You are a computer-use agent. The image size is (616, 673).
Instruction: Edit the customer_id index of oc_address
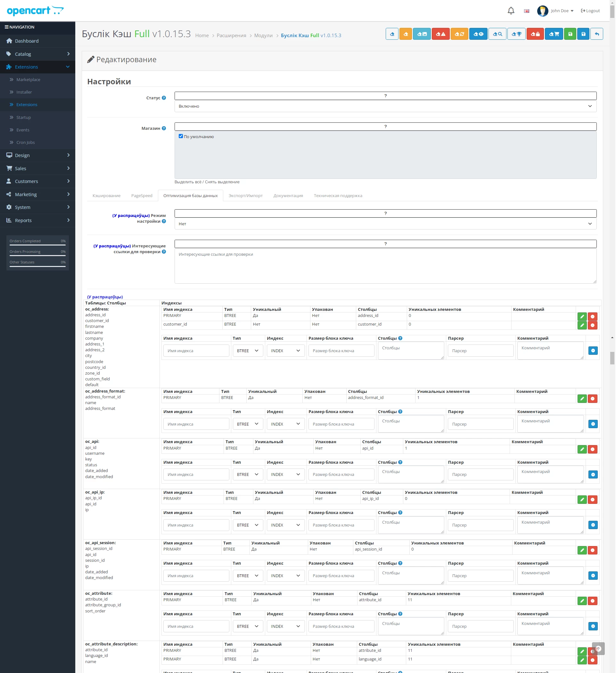tap(582, 325)
